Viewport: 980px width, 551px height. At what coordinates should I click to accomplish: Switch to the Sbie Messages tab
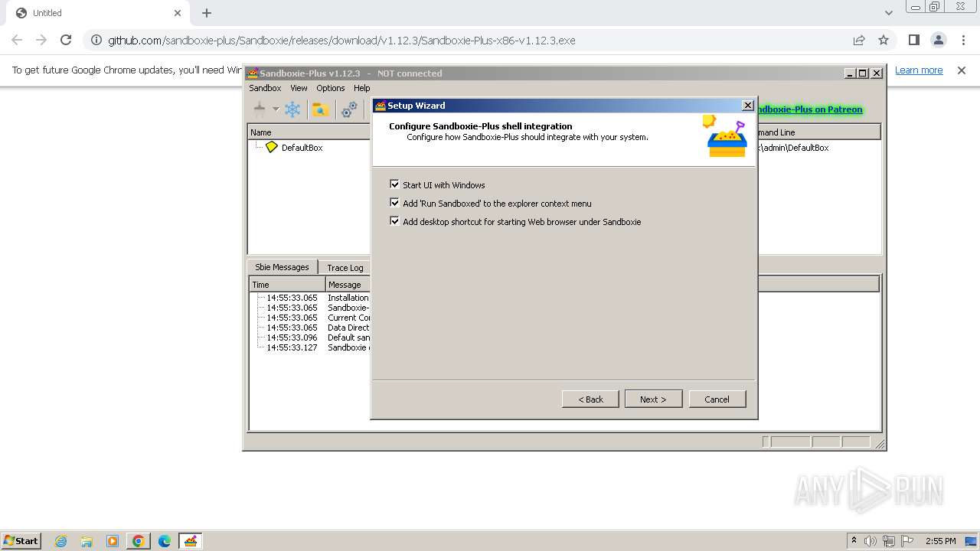pyautogui.click(x=282, y=267)
